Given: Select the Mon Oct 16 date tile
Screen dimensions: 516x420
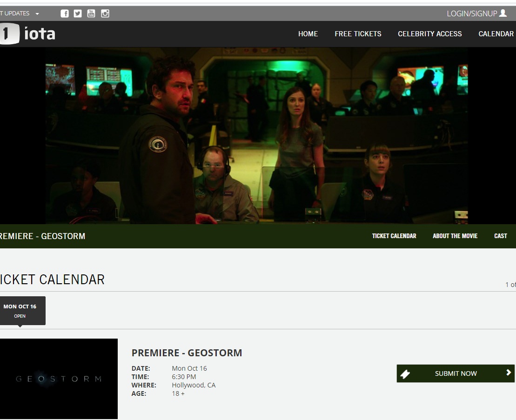Looking at the screenshot, I should tap(20, 311).
